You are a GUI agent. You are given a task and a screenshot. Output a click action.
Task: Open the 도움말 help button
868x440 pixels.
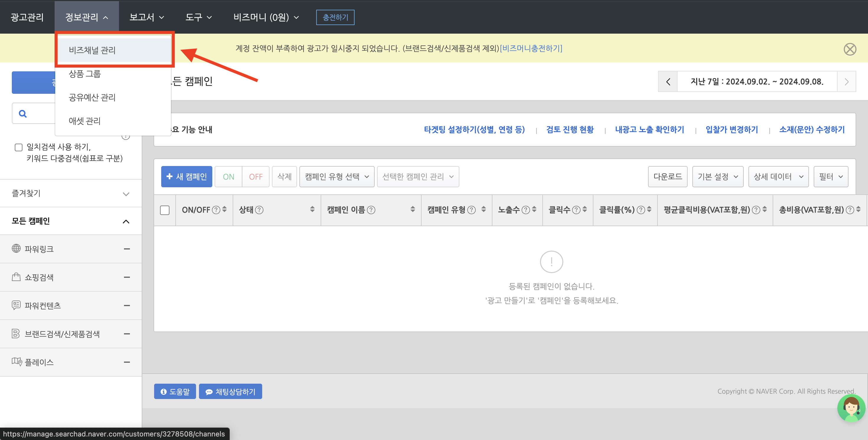175,392
